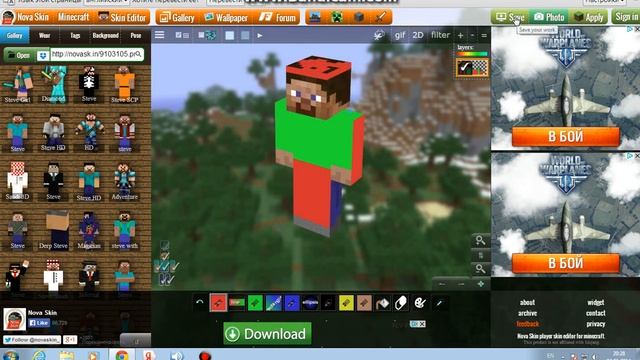The height and width of the screenshot is (360, 640).
Task: Click the sword icon in top bar
Action: tap(380, 17)
